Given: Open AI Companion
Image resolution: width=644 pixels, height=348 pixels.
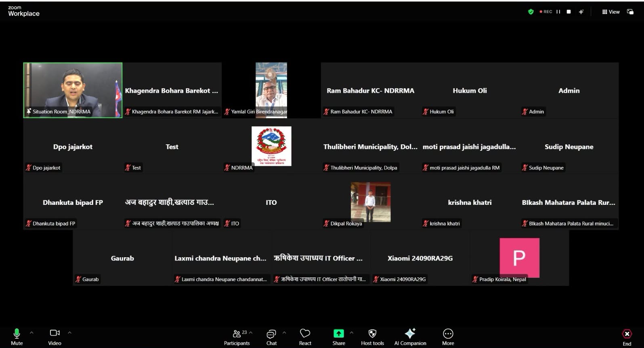Looking at the screenshot, I should pos(410,337).
